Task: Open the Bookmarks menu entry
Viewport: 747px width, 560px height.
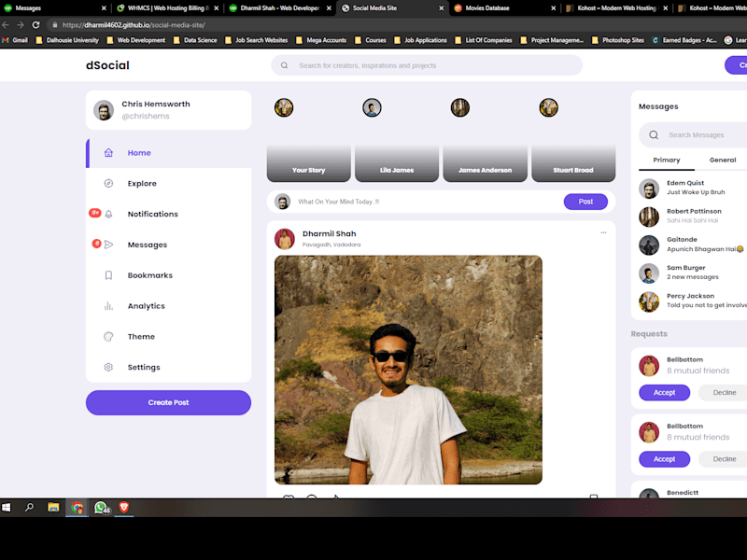Action: 169,275
